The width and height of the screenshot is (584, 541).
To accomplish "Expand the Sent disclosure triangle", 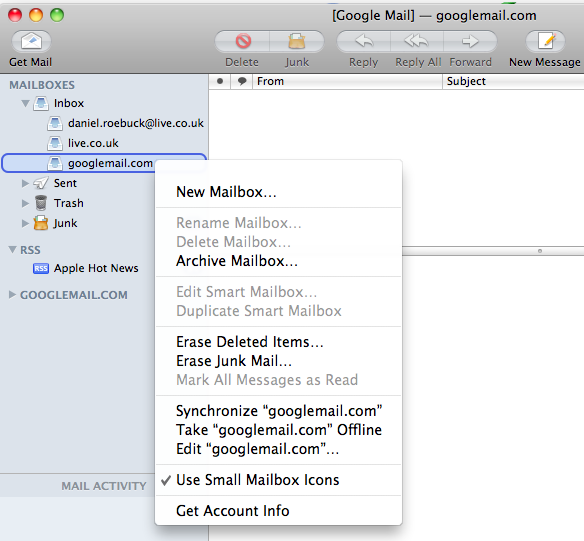I will [x=25, y=183].
